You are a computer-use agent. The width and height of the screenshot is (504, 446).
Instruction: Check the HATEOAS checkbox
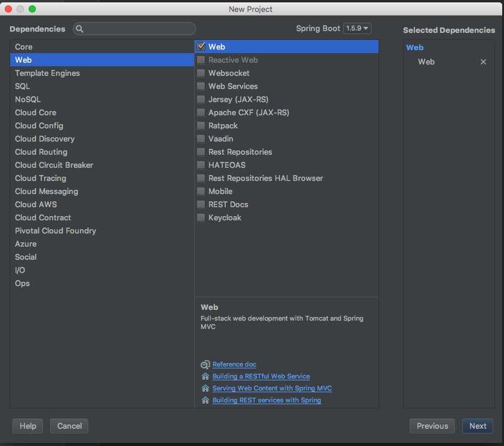[x=201, y=165]
